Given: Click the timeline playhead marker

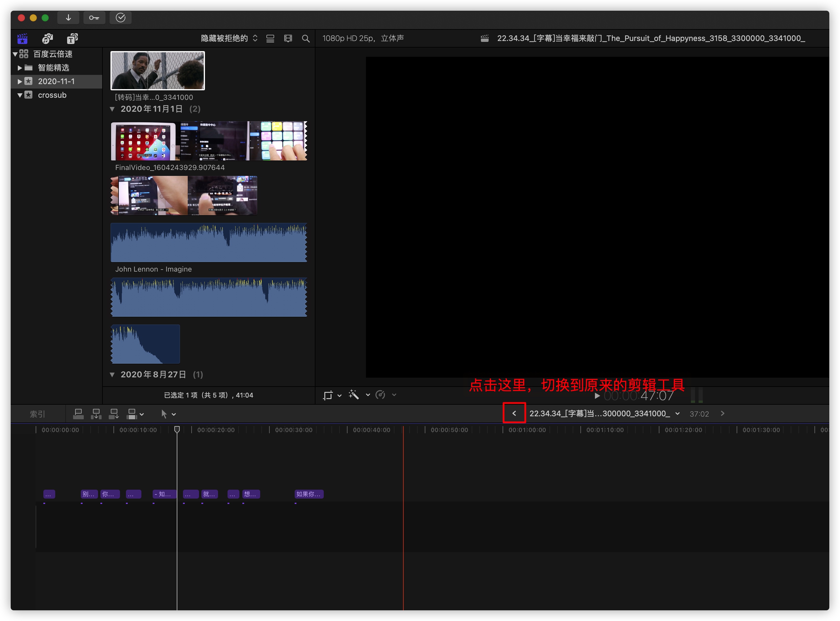Looking at the screenshot, I should 177,429.
